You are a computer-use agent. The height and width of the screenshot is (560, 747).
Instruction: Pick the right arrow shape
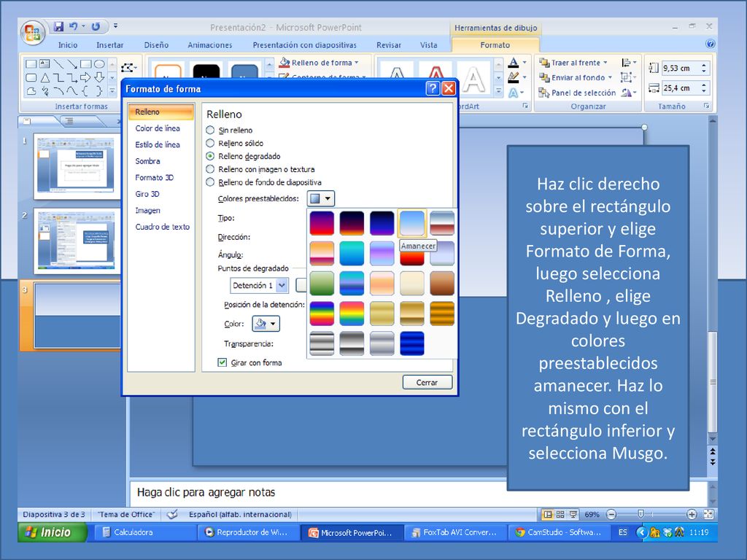(85, 77)
